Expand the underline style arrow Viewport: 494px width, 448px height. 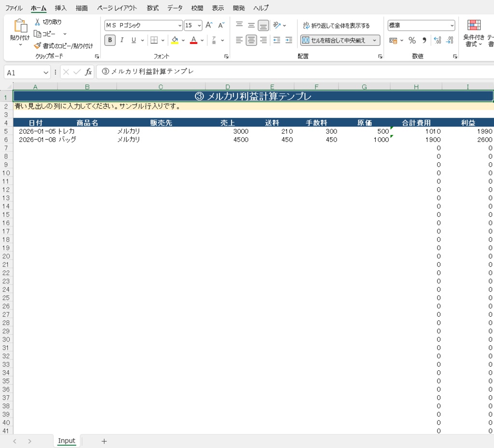coord(142,40)
